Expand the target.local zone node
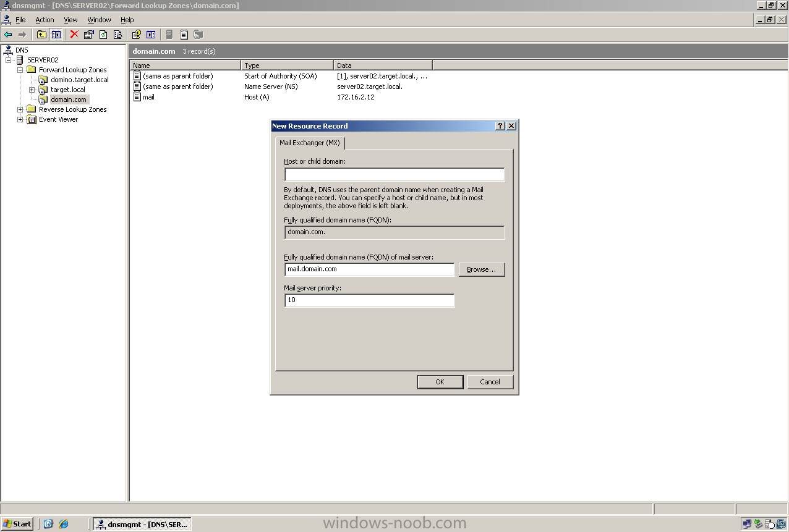The width and height of the screenshot is (789, 532). [x=32, y=90]
